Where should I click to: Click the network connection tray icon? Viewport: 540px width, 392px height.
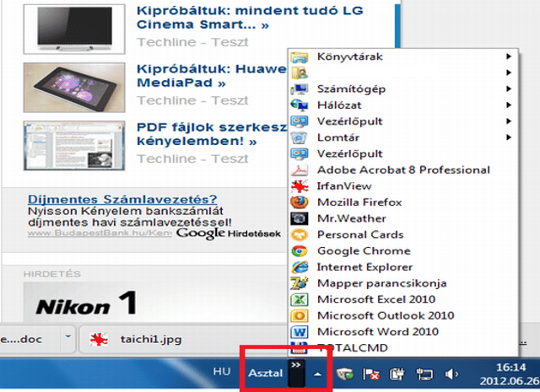click(x=424, y=373)
